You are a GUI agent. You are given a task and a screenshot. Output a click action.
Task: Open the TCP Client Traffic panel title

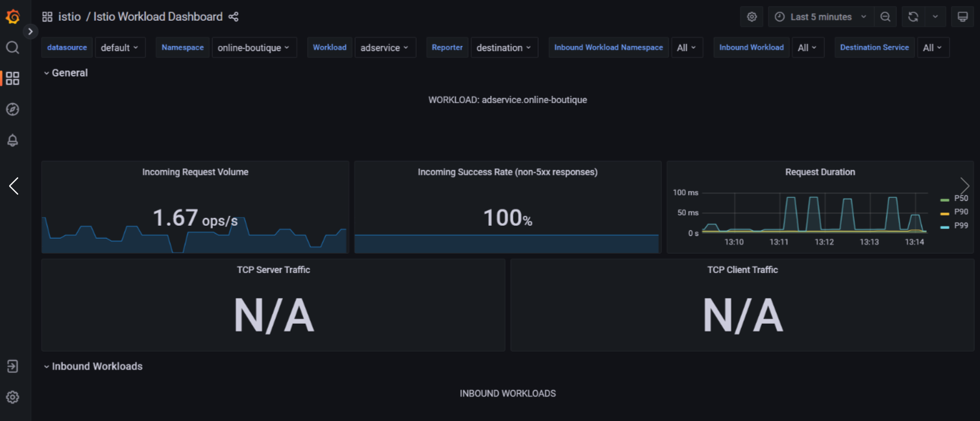click(x=742, y=270)
